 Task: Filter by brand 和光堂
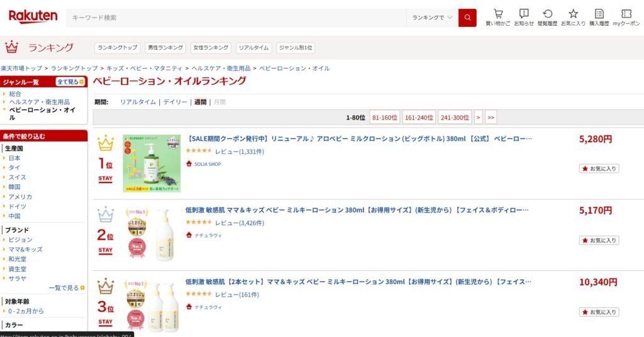[17, 259]
